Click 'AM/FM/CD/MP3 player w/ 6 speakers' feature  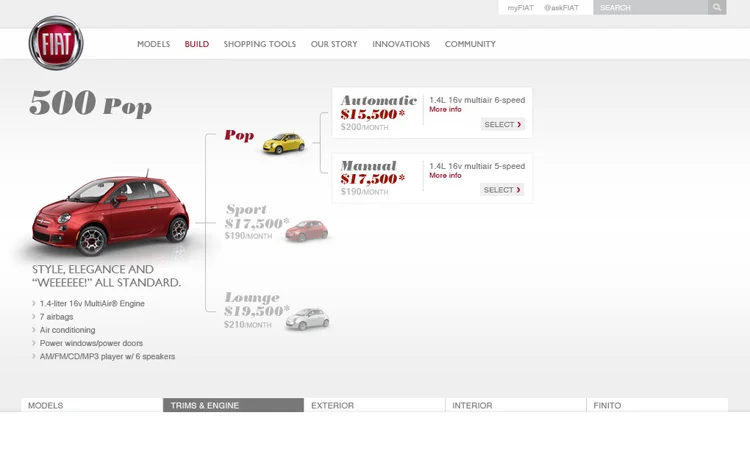(107, 356)
